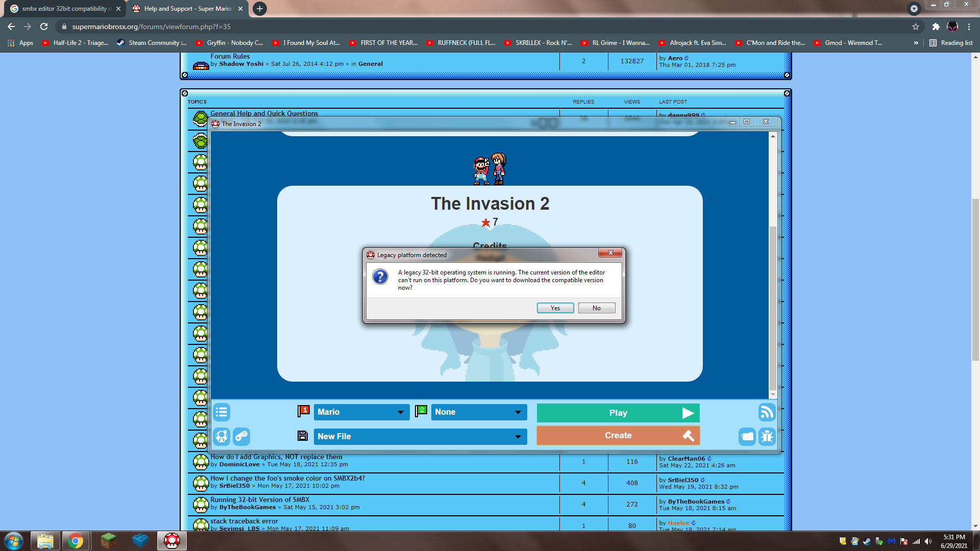
Task: Go back to the previous page
Action: coord(11,27)
